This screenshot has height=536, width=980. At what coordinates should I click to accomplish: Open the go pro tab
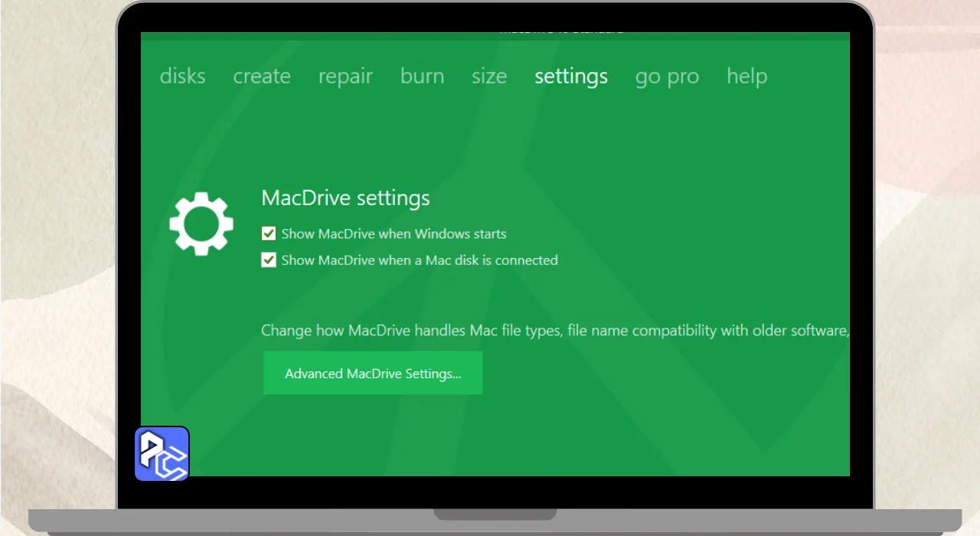[x=667, y=77]
